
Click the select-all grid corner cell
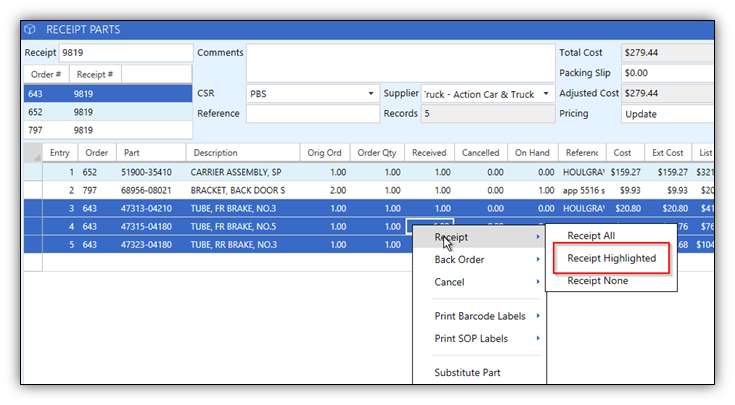[x=33, y=153]
